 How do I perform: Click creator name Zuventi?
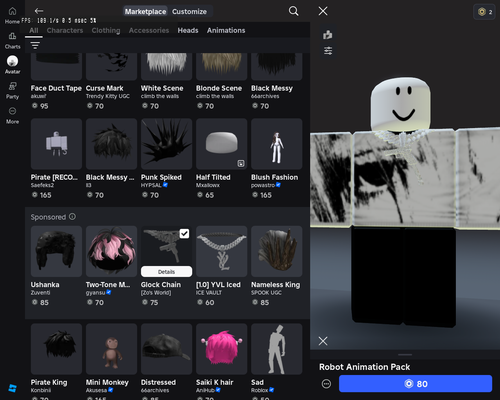pos(40,292)
